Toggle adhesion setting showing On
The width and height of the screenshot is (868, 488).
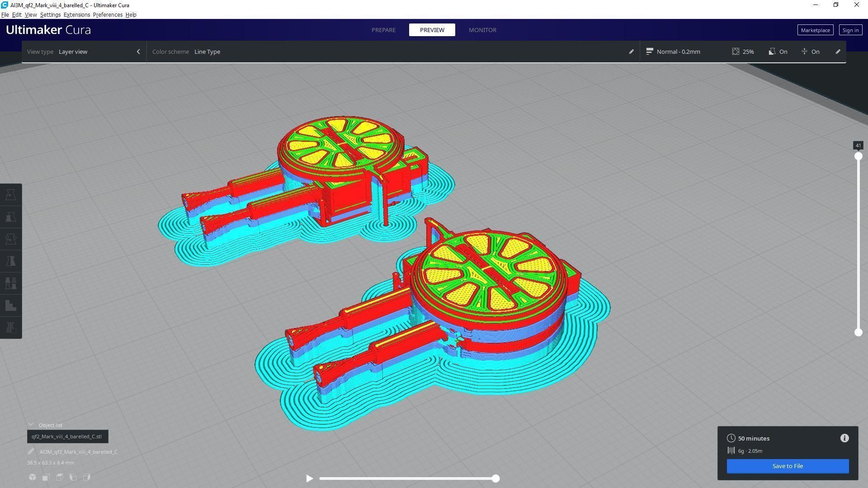(x=810, y=52)
